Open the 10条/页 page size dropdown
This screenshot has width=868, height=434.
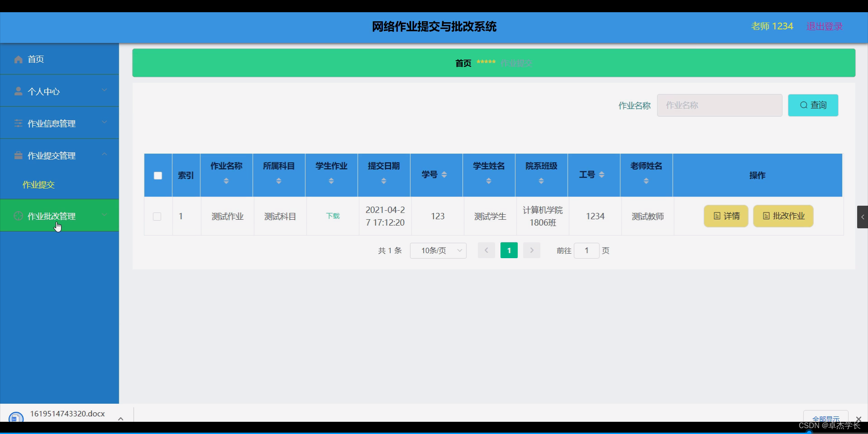point(438,250)
